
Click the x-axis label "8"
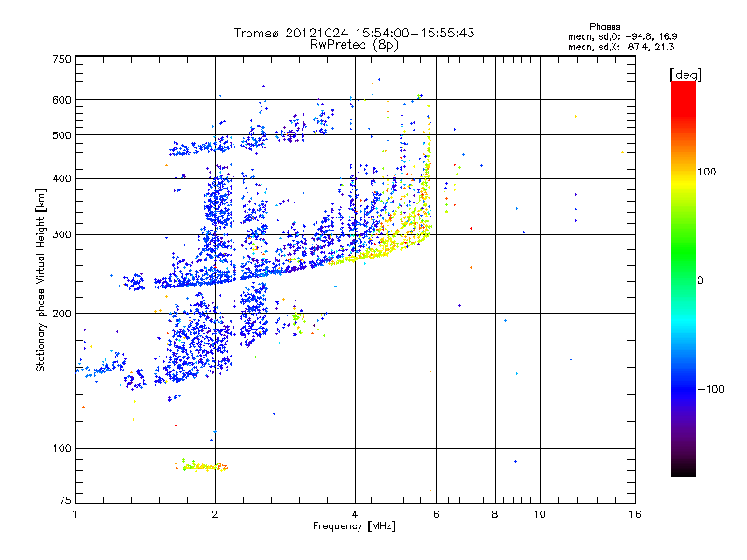pyautogui.click(x=495, y=514)
